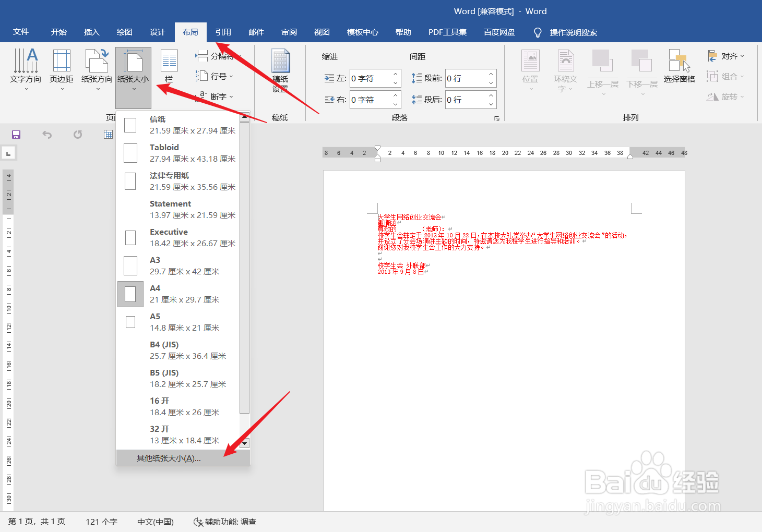Click the Redo icon in quick toolbar

pyautogui.click(x=78, y=135)
